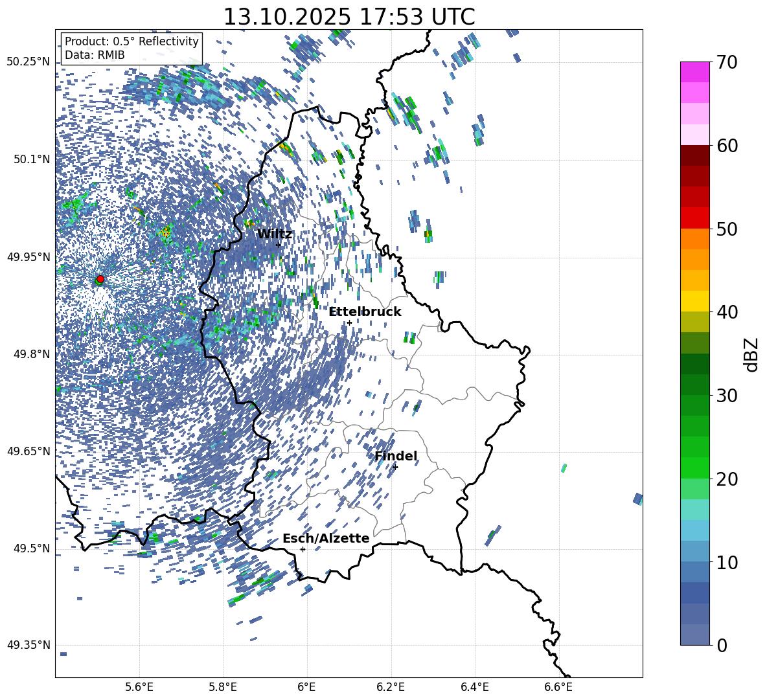
Task: Click the colorbar tick value 30
Action: pyautogui.click(x=726, y=396)
